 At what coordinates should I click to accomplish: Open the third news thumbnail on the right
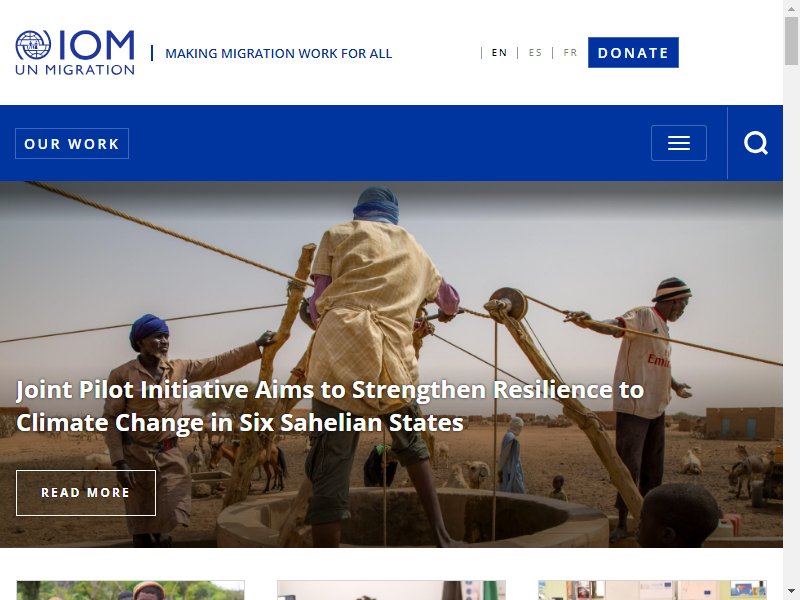pyautogui.click(x=652, y=590)
